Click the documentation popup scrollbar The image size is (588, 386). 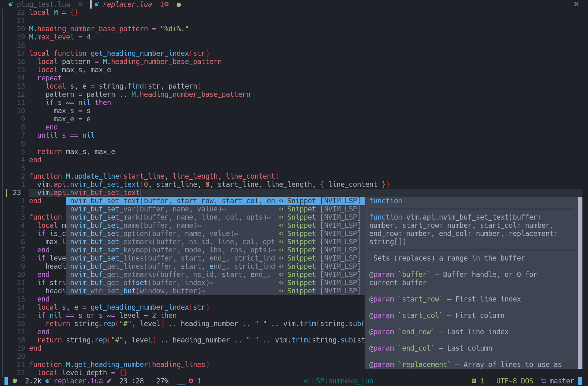point(580,283)
